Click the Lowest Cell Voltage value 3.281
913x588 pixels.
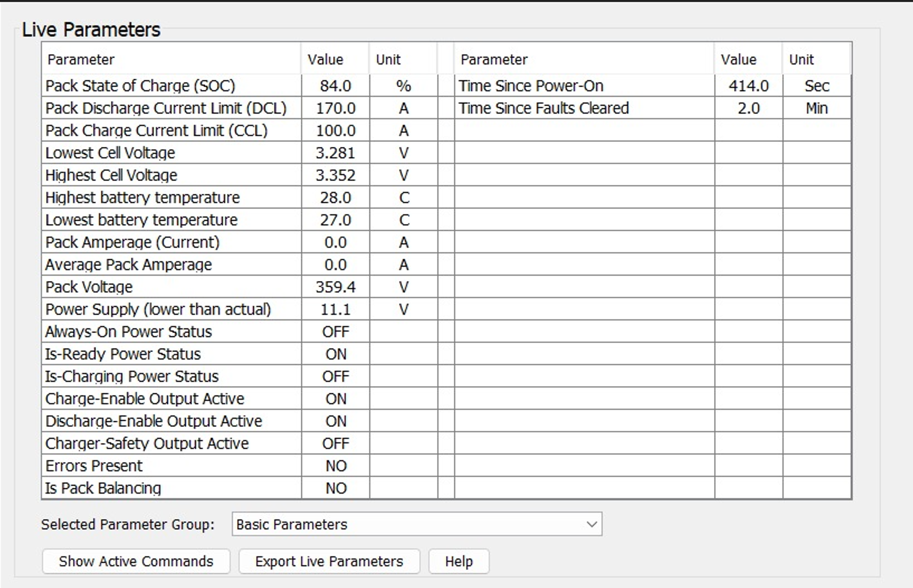pyautogui.click(x=335, y=153)
